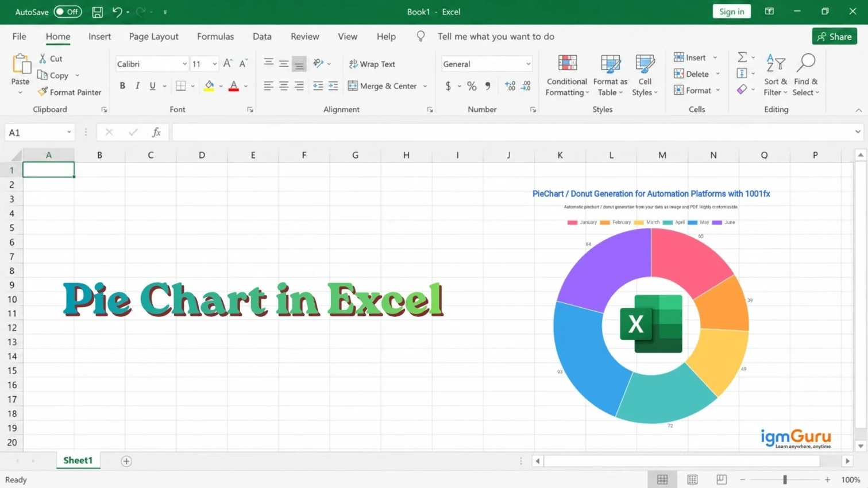
Task: Open Font Color dropdown arrow
Action: [x=246, y=86]
